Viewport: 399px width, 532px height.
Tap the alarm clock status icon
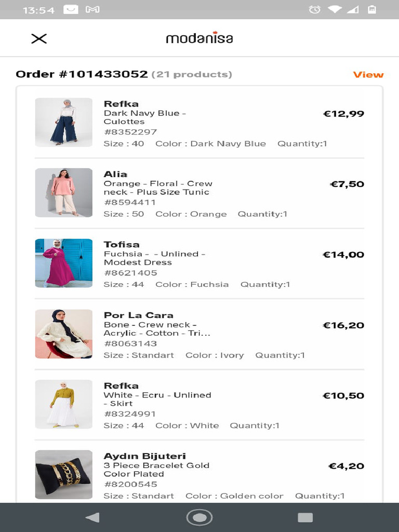[314, 9]
